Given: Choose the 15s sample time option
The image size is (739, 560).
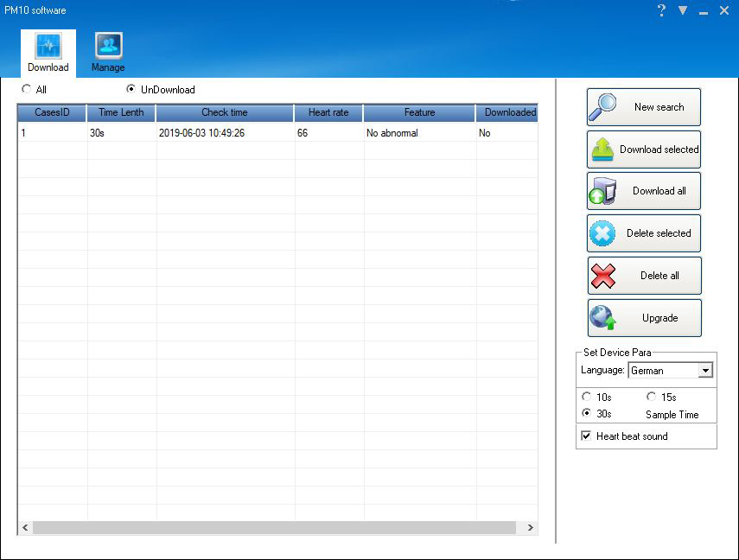Looking at the screenshot, I should [651, 397].
